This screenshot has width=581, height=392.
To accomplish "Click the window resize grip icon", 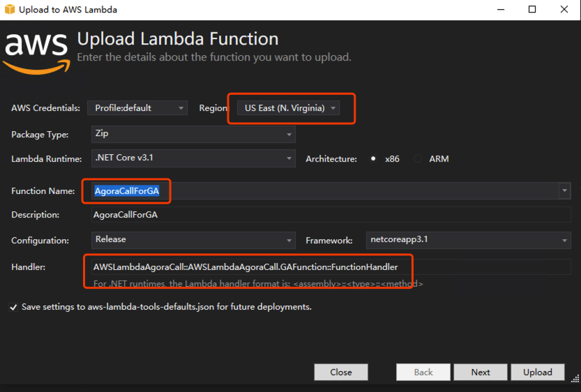I will point(575,379).
